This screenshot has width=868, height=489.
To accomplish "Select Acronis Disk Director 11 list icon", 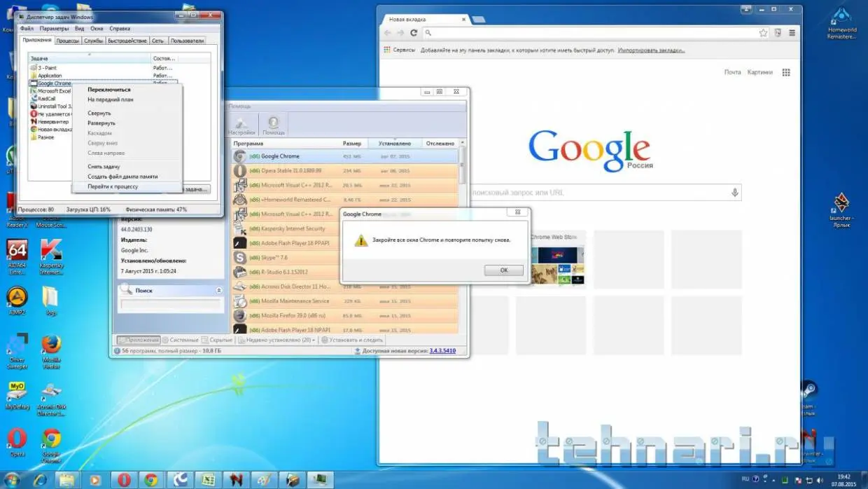I will tap(239, 287).
